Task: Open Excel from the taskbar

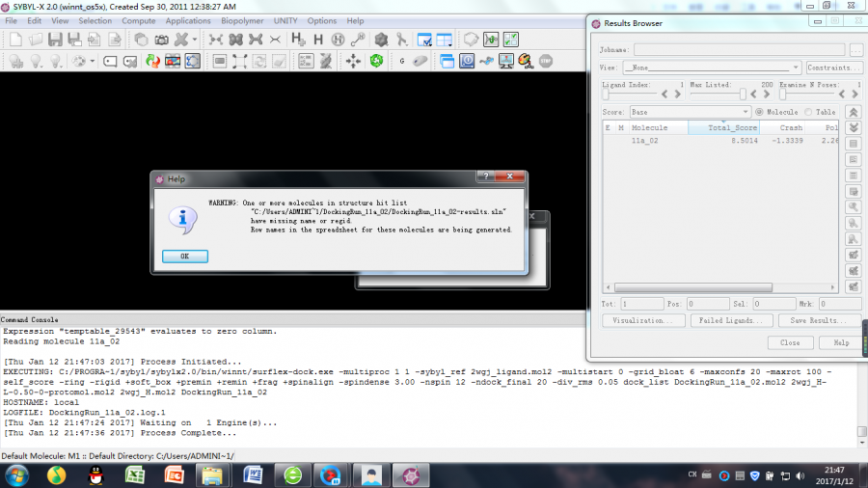Action: click(x=134, y=475)
